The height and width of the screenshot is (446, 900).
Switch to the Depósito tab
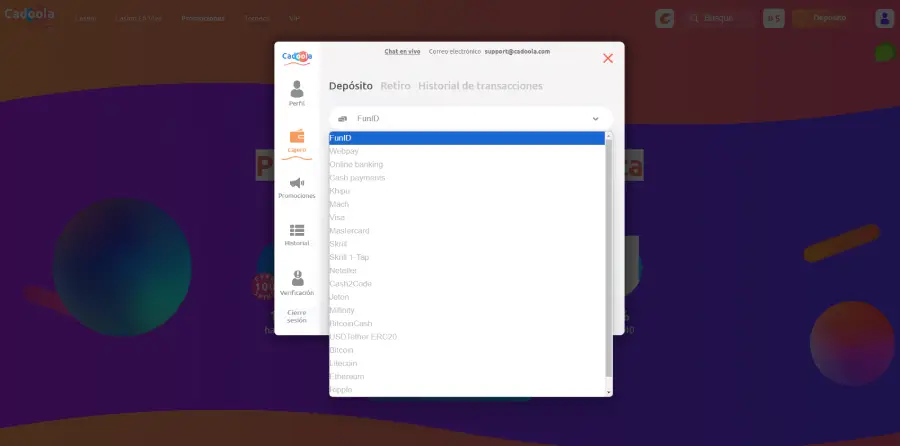(x=351, y=86)
